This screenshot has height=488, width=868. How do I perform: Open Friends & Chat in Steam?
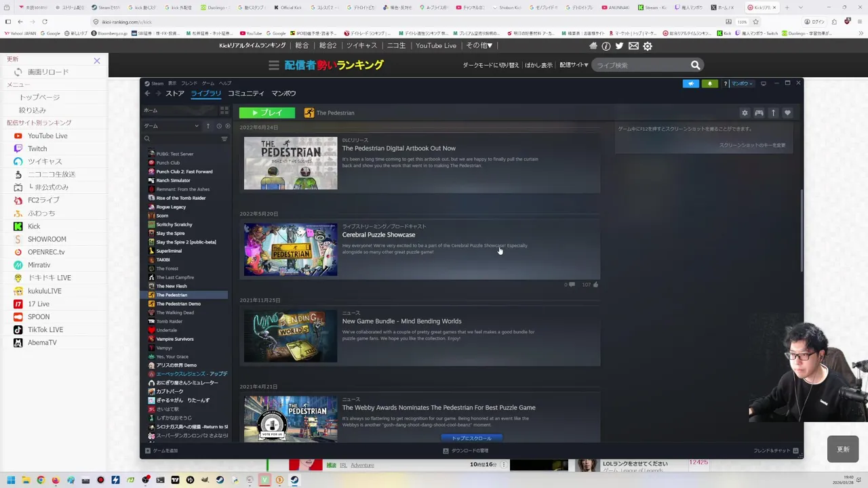(776, 451)
